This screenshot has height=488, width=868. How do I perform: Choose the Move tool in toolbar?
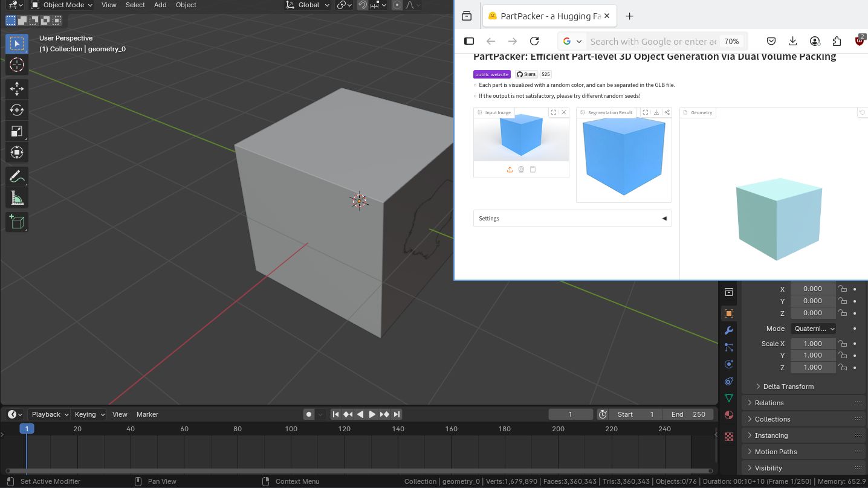(x=17, y=89)
